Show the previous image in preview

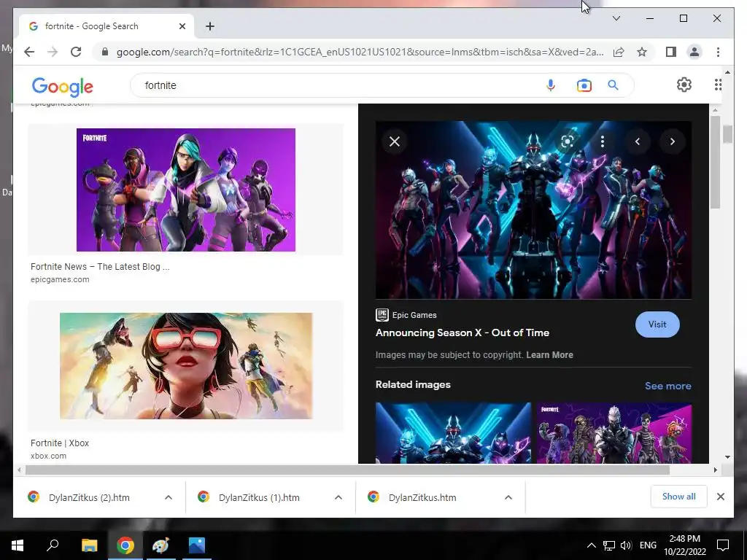pos(638,141)
